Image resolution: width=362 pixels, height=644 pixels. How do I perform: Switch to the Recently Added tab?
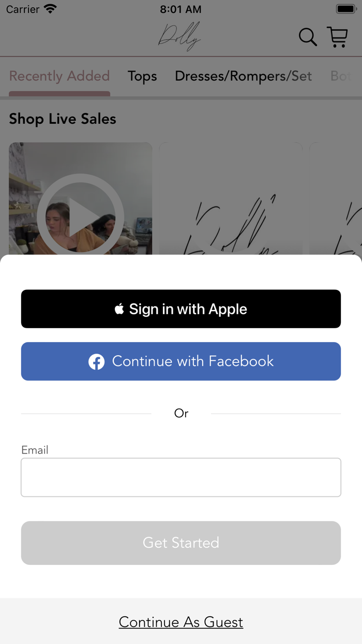click(x=59, y=76)
